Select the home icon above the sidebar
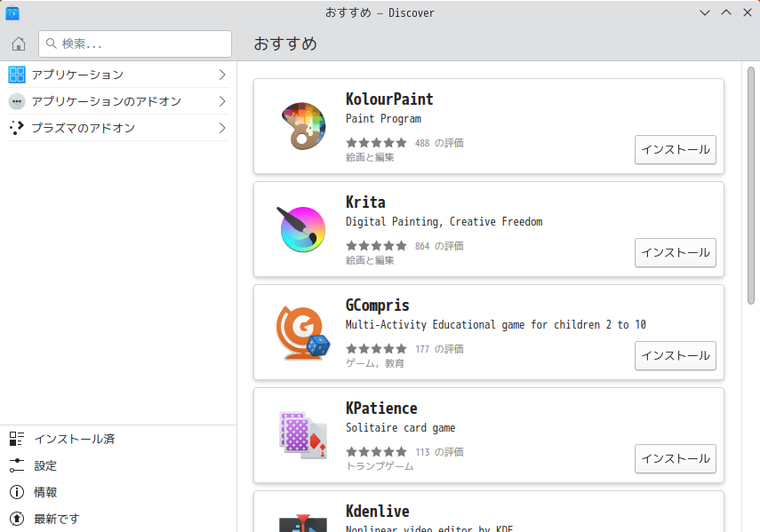The width and height of the screenshot is (760, 532). pyautogui.click(x=18, y=43)
